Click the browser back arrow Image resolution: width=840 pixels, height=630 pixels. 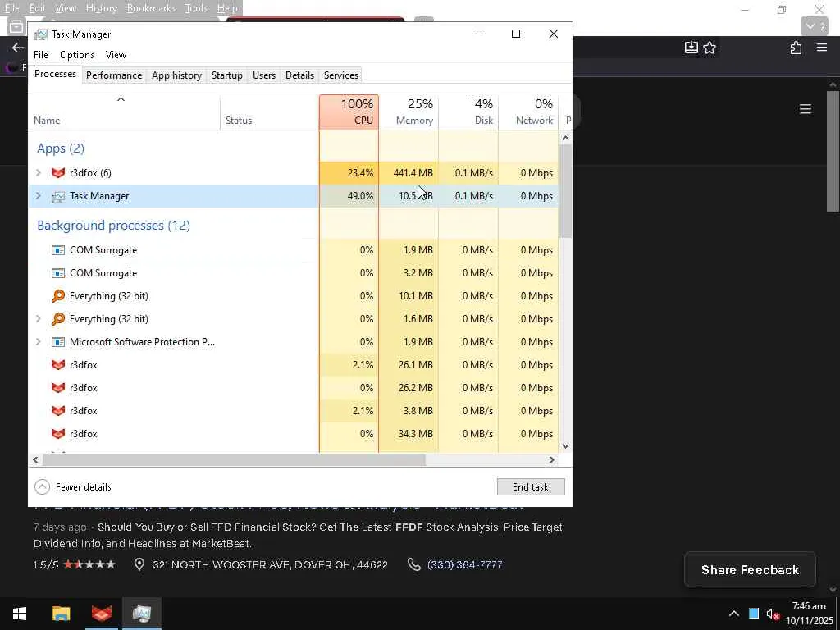click(x=18, y=48)
